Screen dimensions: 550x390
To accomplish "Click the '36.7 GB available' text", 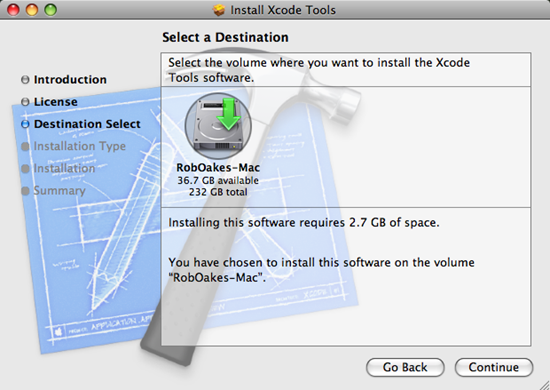I will (x=218, y=180).
